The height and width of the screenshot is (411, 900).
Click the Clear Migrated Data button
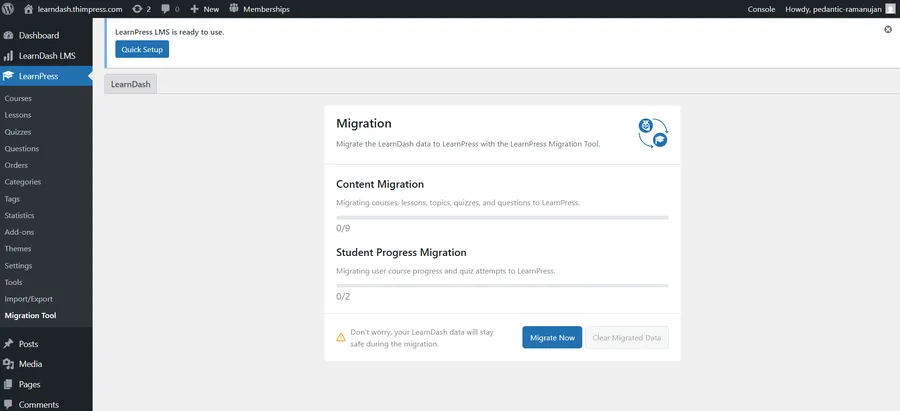point(627,338)
